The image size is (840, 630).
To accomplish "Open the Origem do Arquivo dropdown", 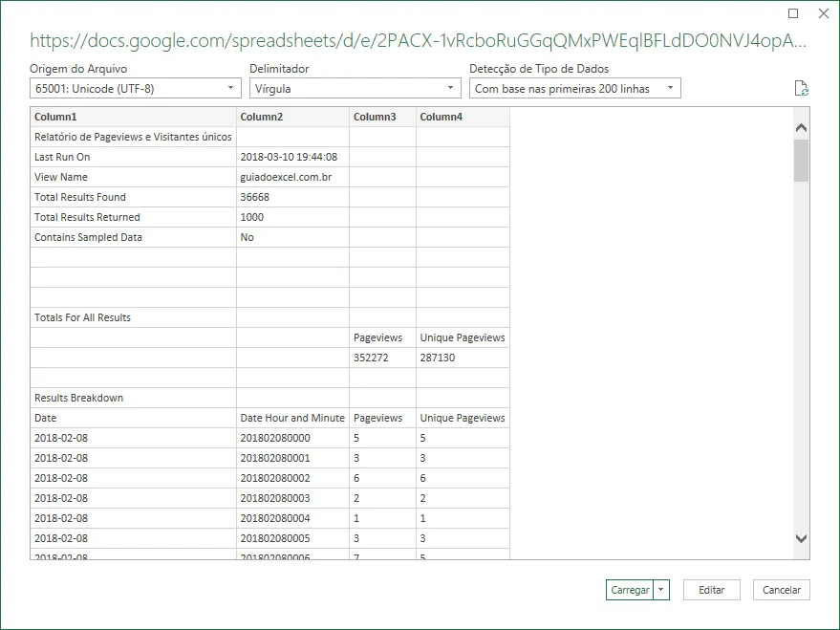I will pyautogui.click(x=136, y=88).
